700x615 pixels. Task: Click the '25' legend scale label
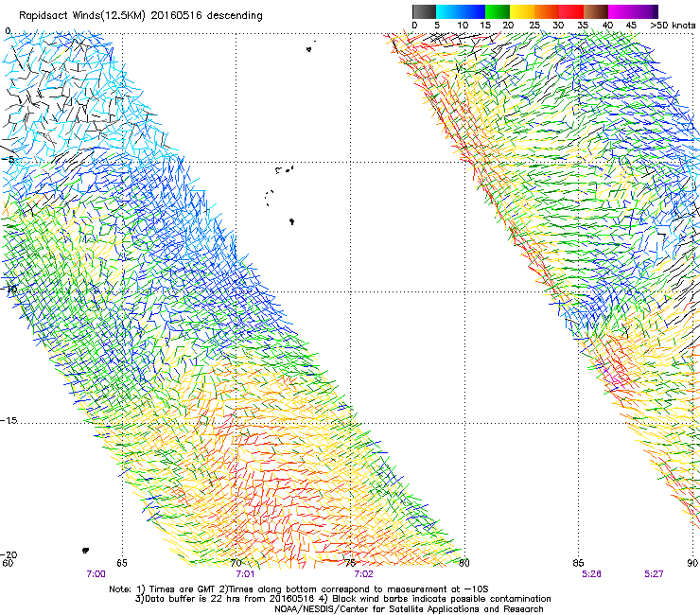pyautogui.click(x=534, y=26)
